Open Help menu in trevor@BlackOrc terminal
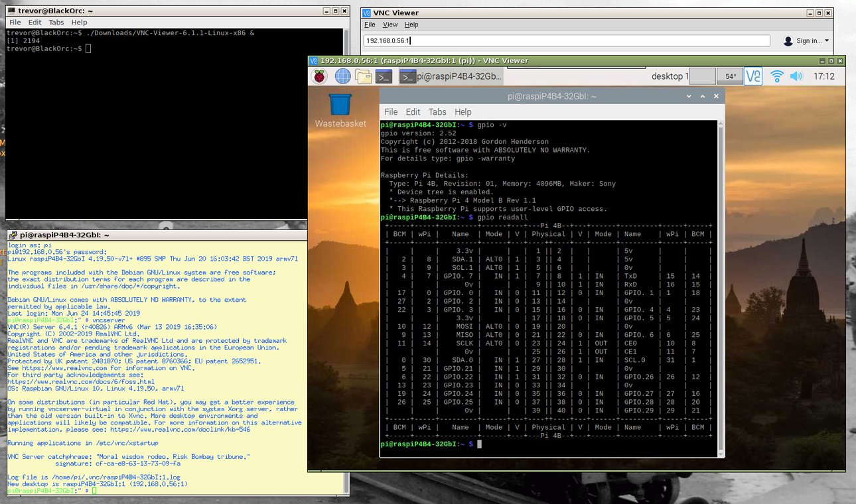Screen dimensions: 856x504 [x=79, y=23]
